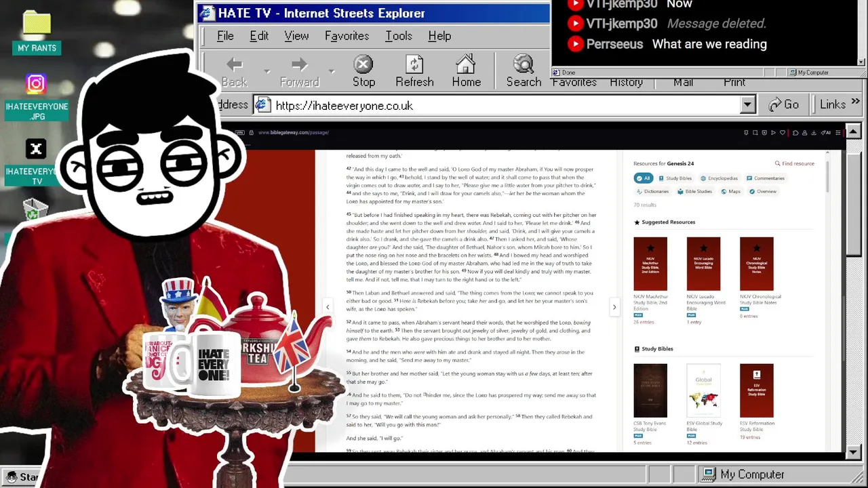Select the Overview filter chip
Screen dimensions: 868x488
[x=762, y=191]
